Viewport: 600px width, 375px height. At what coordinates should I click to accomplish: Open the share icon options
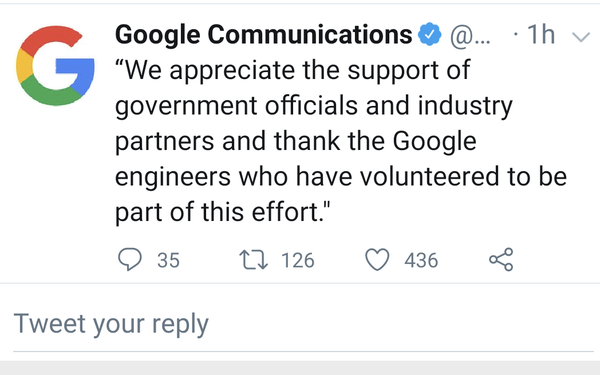click(x=501, y=259)
